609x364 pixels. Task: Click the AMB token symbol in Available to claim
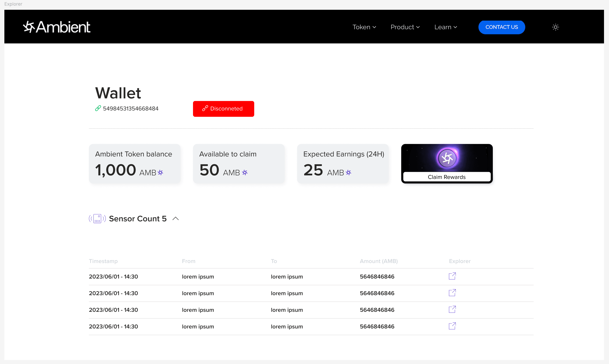[x=245, y=172]
